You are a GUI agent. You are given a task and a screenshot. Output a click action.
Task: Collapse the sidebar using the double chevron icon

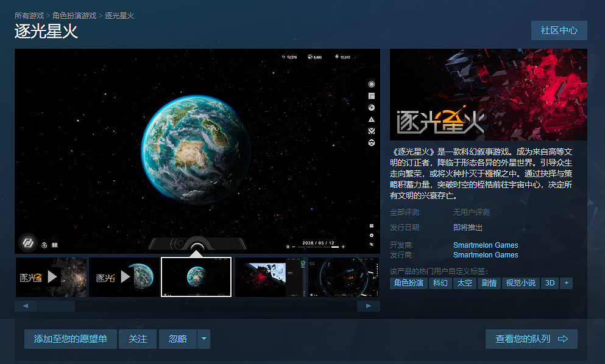pos(372,131)
